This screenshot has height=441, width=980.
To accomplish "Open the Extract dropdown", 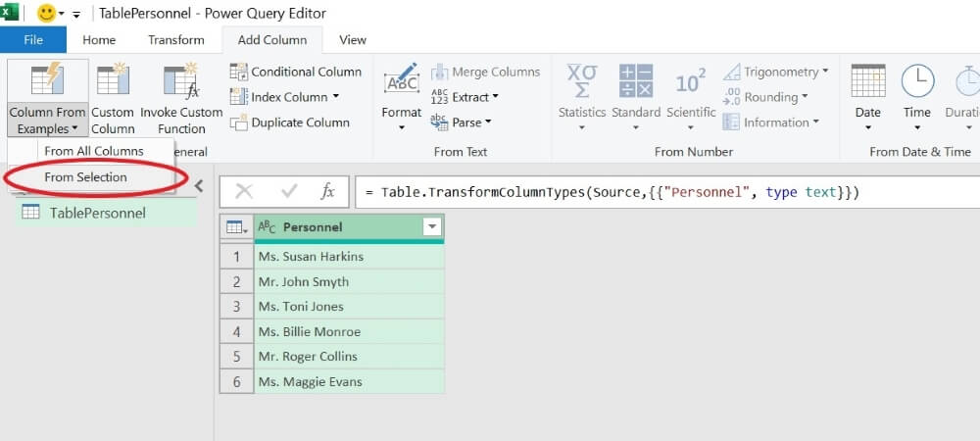I will [465, 97].
